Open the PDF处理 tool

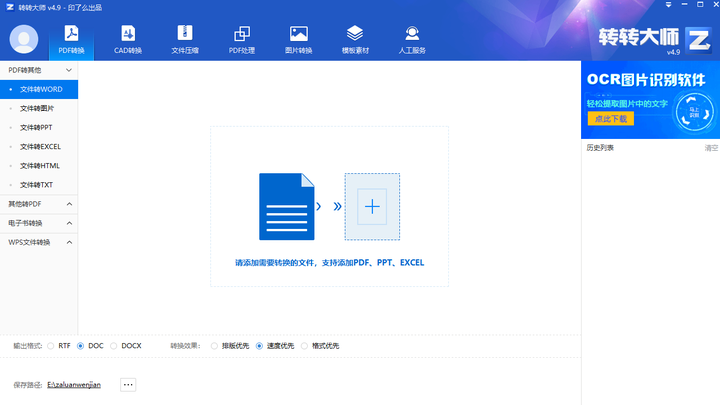coord(242,40)
